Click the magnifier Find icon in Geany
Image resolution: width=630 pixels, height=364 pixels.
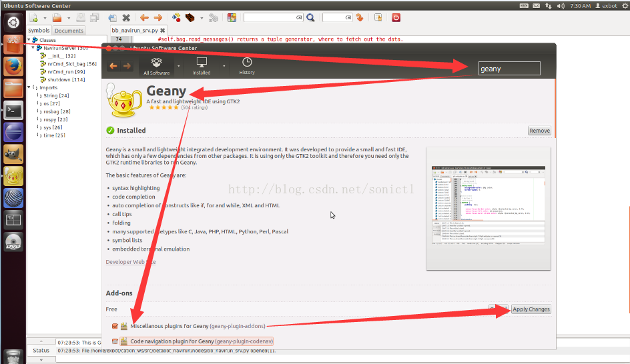(310, 17)
